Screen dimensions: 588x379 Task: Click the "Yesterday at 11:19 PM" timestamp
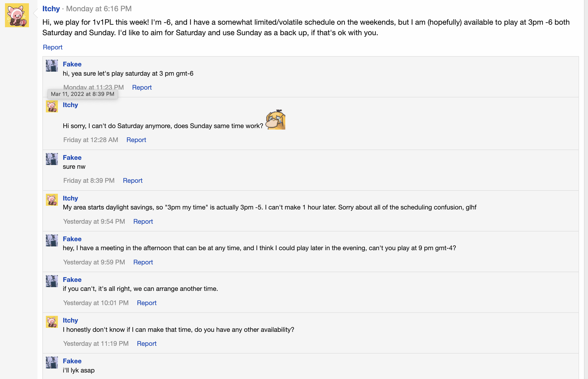pos(96,344)
